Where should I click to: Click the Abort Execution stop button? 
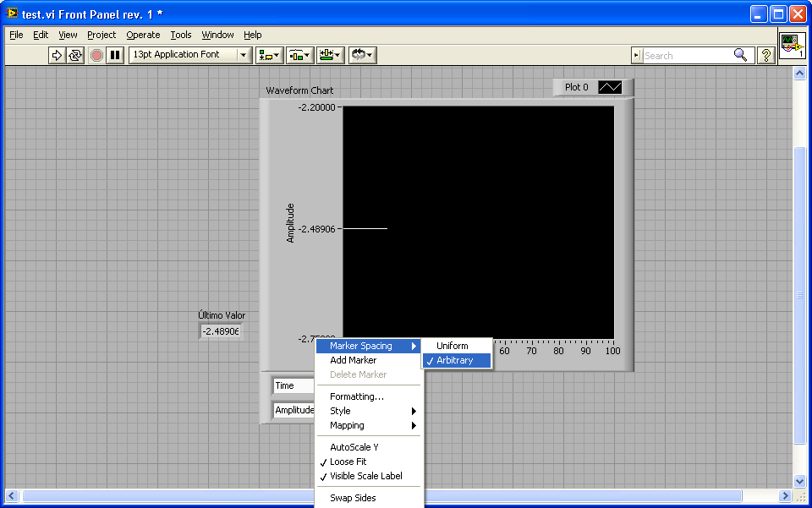[96, 55]
